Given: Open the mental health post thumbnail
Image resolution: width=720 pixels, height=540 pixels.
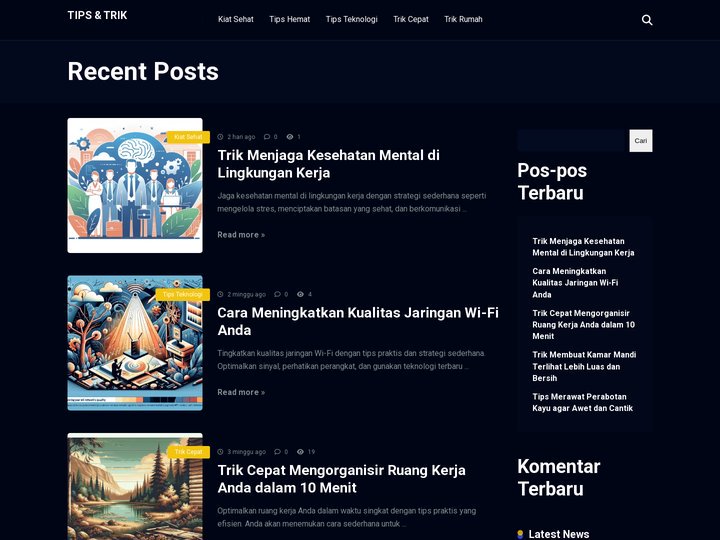Looking at the screenshot, I should click(x=135, y=186).
